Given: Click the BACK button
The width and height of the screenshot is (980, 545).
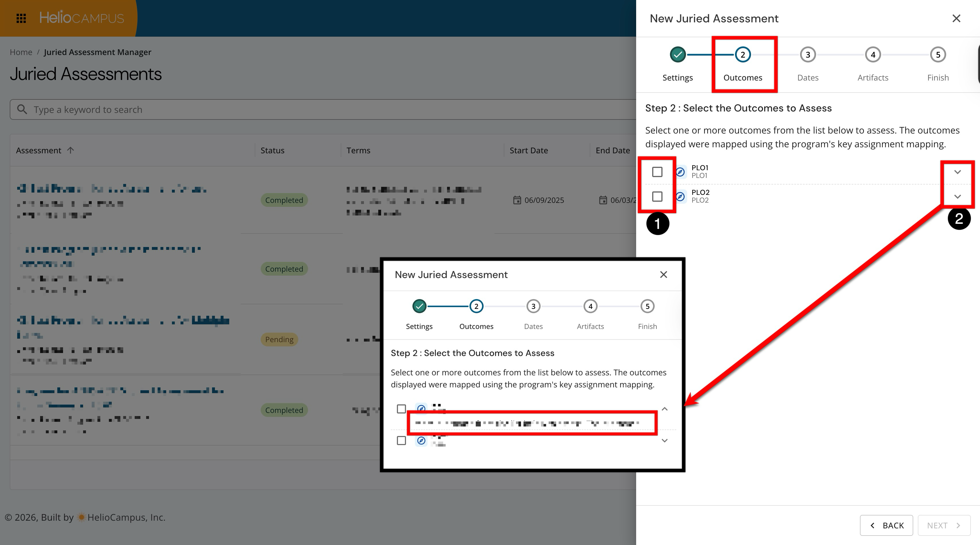Looking at the screenshot, I should coord(886,525).
